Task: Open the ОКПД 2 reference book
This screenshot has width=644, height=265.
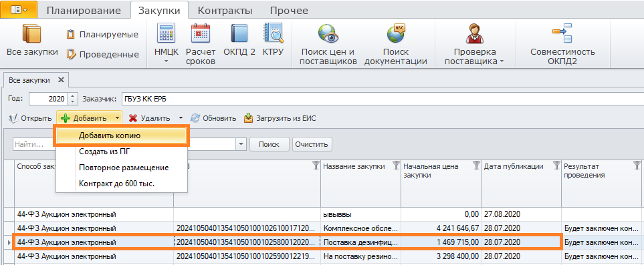Action: 239,40
